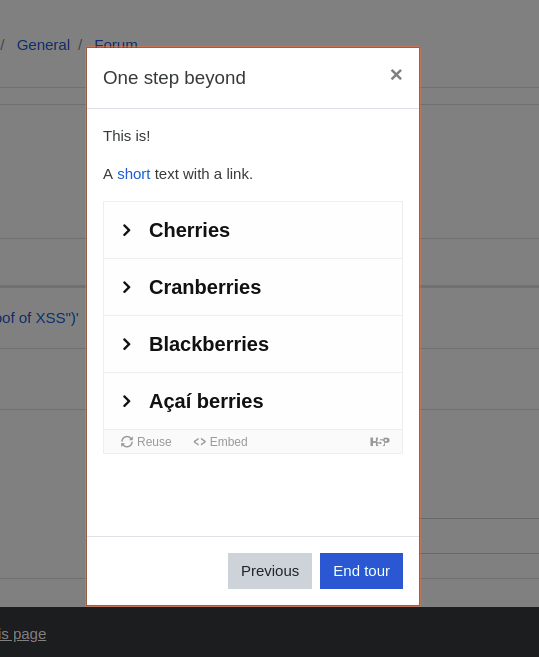Click the Reuse circular arrows icon
This screenshot has width=539, height=657.
tap(127, 442)
